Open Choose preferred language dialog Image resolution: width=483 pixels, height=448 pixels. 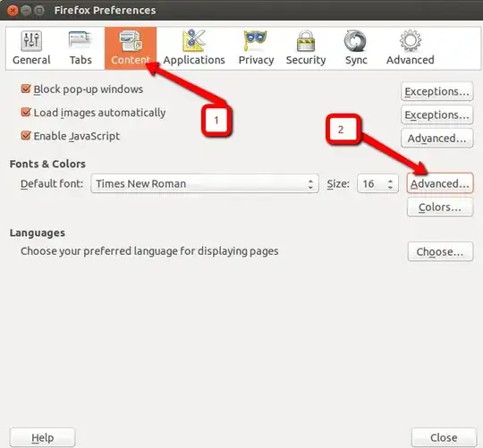pyautogui.click(x=440, y=251)
